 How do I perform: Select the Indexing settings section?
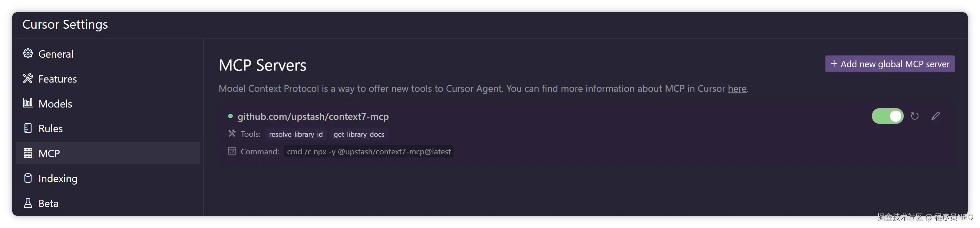coord(58,178)
